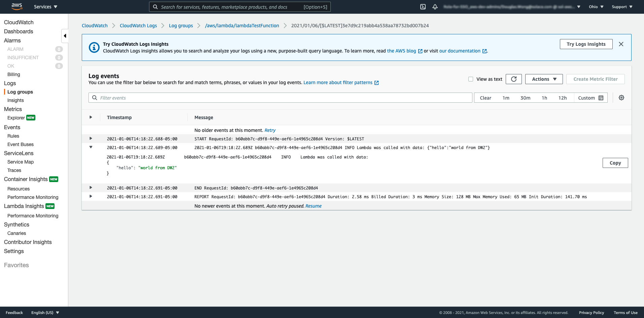Viewport: 644px width, 318px height.
Task: Dismiss the Logs Insights banner
Action: coord(621,44)
